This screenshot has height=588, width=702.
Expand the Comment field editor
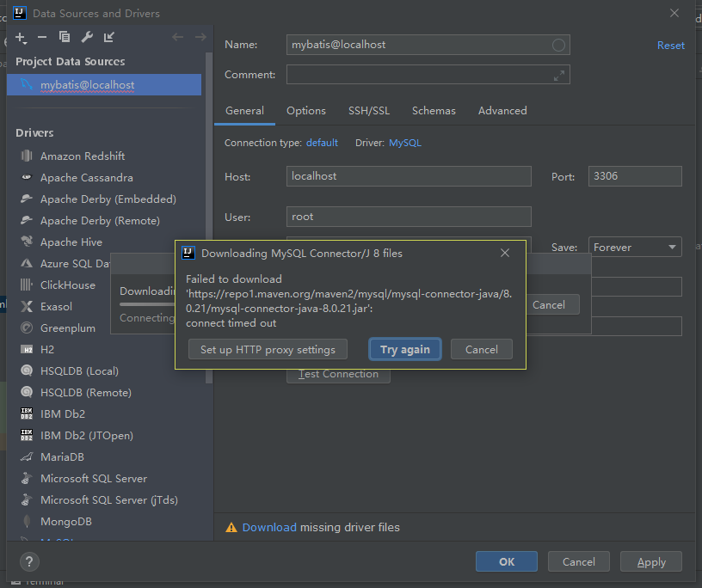point(558,75)
